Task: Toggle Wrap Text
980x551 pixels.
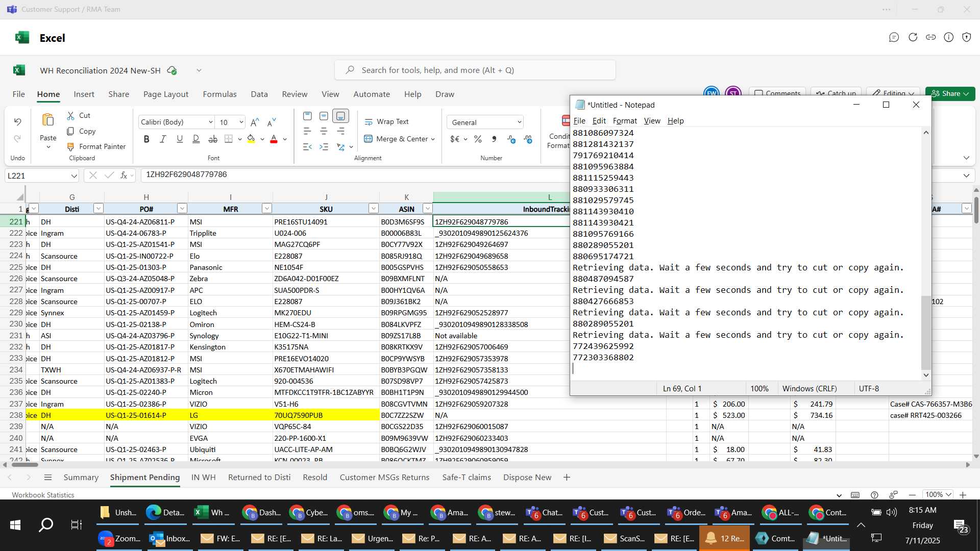Action: click(x=386, y=122)
